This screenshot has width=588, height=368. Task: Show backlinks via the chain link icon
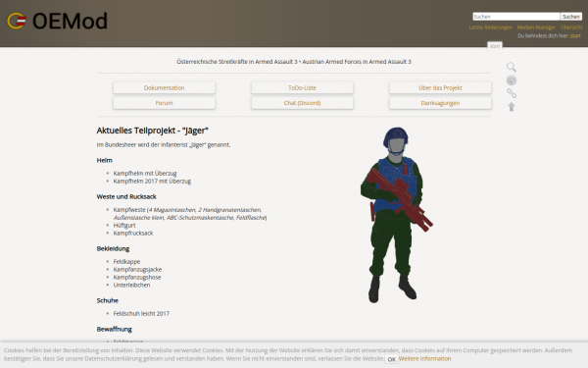[512, 93]
